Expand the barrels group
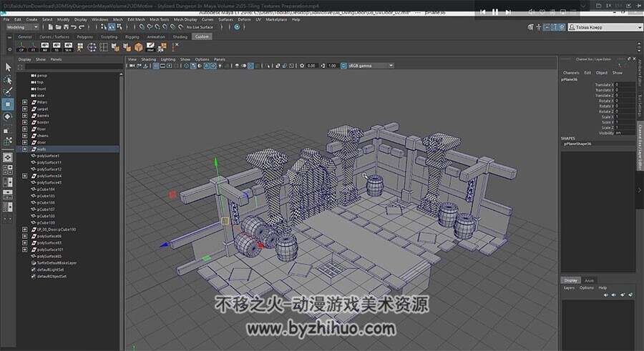Screen dimensions: 644x351 coord(24,115)
